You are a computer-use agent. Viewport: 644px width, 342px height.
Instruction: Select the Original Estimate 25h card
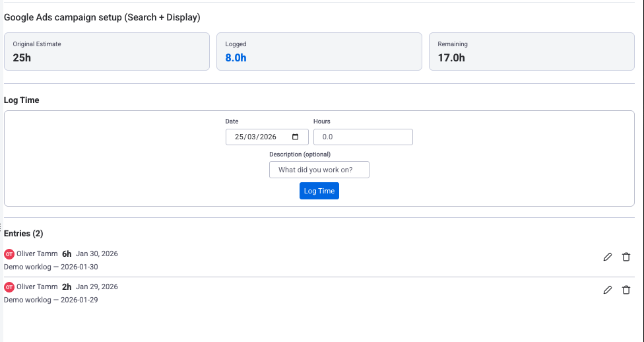[x=106, y=51]
